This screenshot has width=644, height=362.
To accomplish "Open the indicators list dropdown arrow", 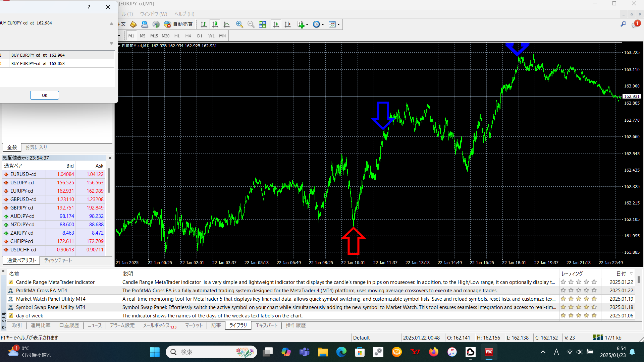I will [307, 24].
